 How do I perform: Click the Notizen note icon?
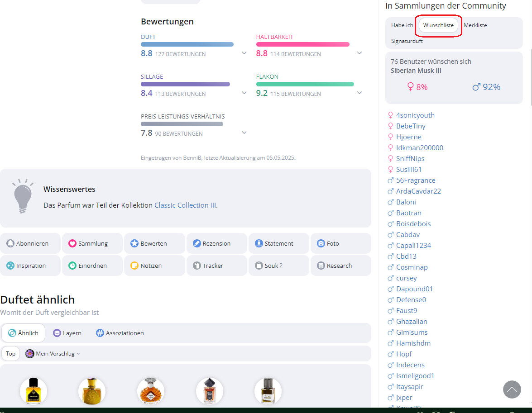(134, 266)
